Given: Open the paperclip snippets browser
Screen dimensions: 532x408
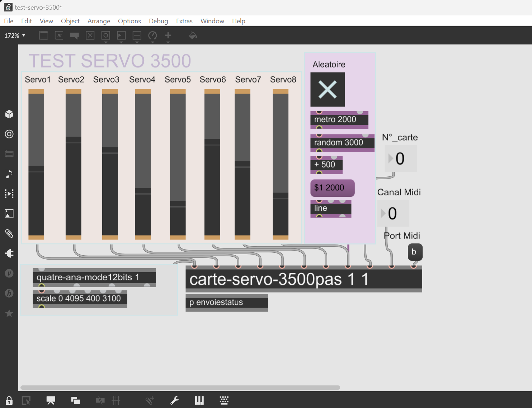Looking at the screenshot, I should [x=9, y=233].
